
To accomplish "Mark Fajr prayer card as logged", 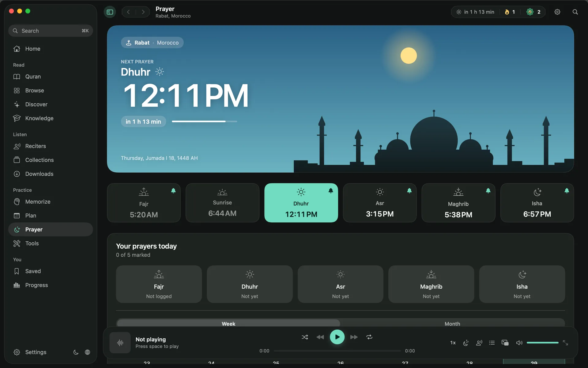I will (159, 284).
